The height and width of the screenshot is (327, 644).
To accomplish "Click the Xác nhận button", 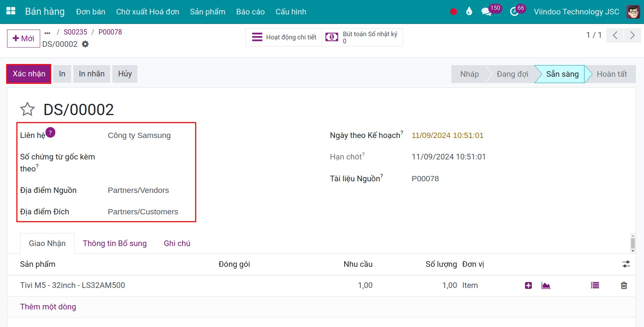I will pyautogui.click(x=29, y=74).
